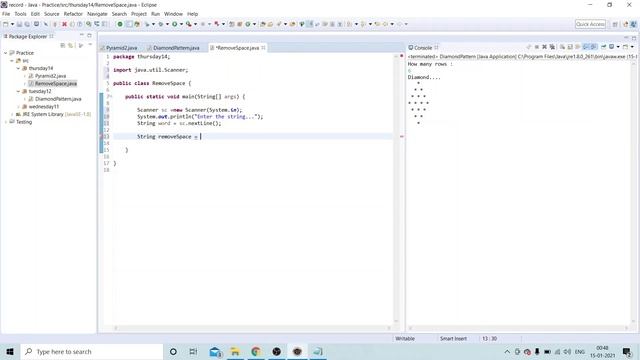Image resolution: width=640 pixels, height=360 pixels.
Task: Click the Open Perspective icon
Action: pos(615,24)
